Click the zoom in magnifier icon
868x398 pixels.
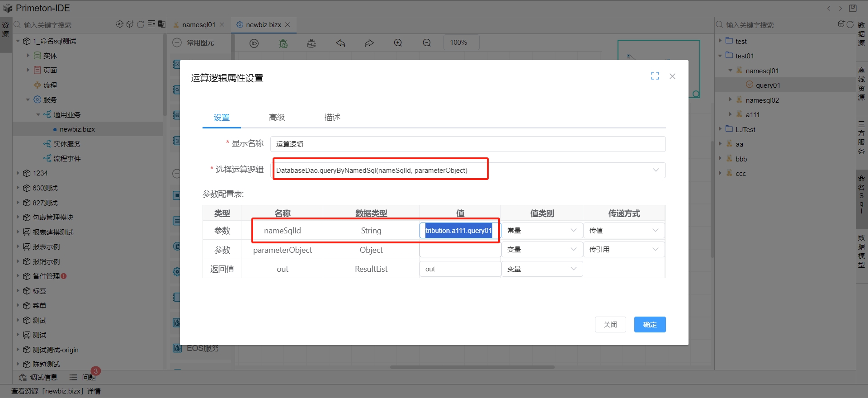398,43
